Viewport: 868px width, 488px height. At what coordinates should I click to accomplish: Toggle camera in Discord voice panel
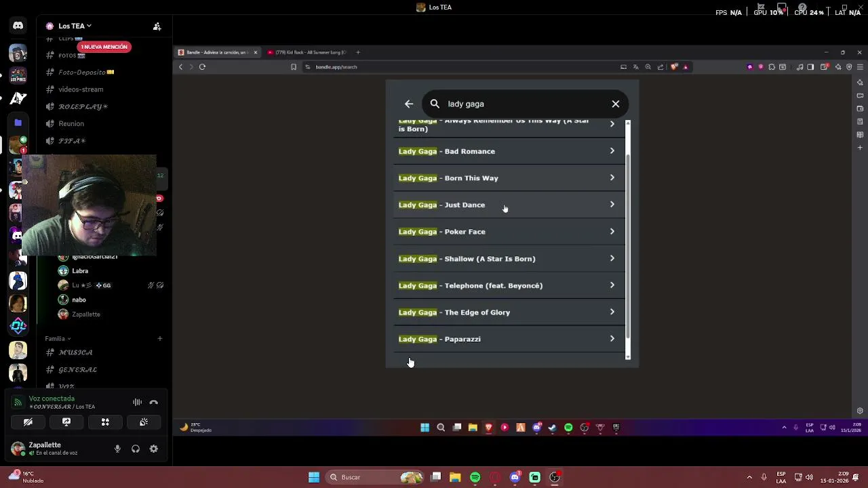point(28,422)
